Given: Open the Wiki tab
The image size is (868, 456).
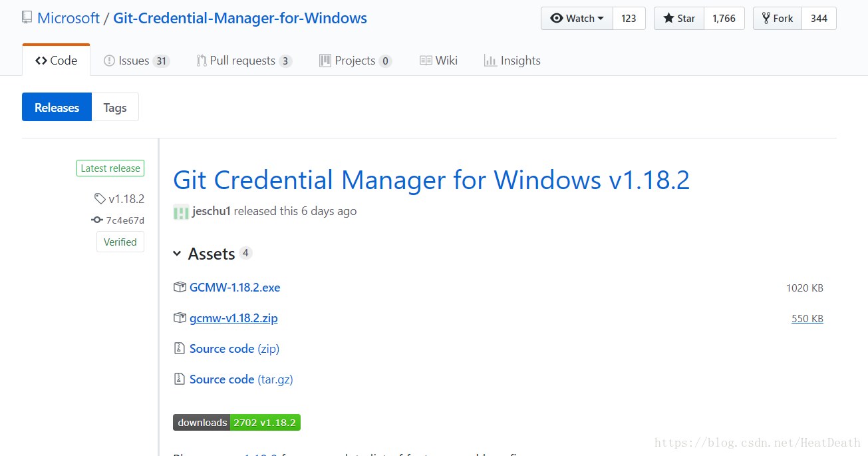Looking at the screenshot, I should pos(438,61).
